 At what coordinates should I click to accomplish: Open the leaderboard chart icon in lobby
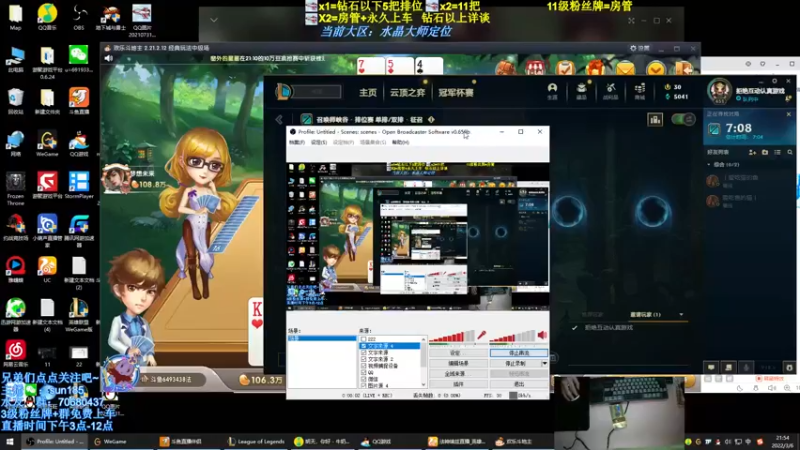tap(655, 120)
